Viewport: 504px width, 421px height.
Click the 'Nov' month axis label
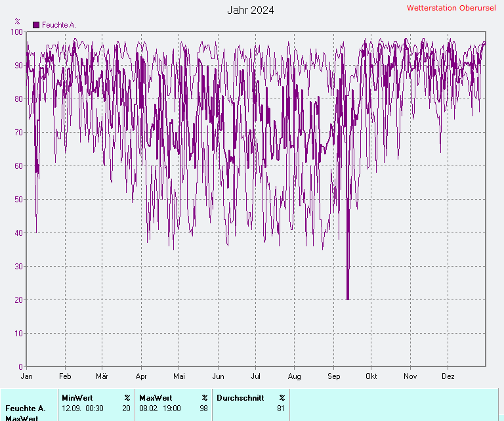(x=410, y=376)
